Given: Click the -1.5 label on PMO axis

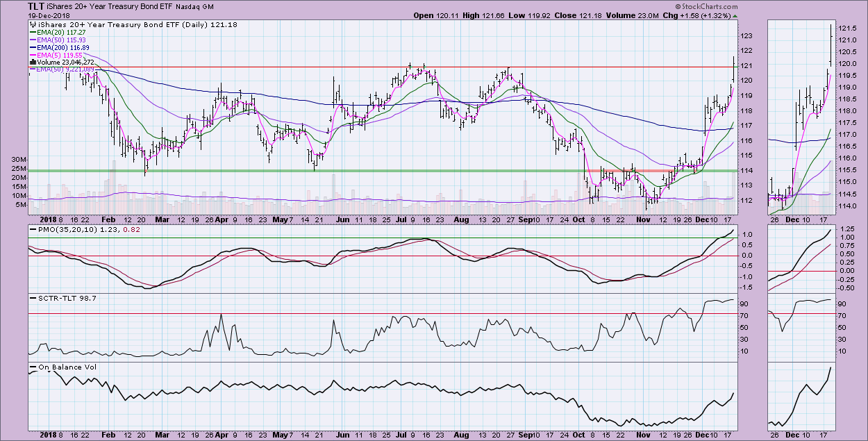Looking at the screenshot, I should (747, 287).
